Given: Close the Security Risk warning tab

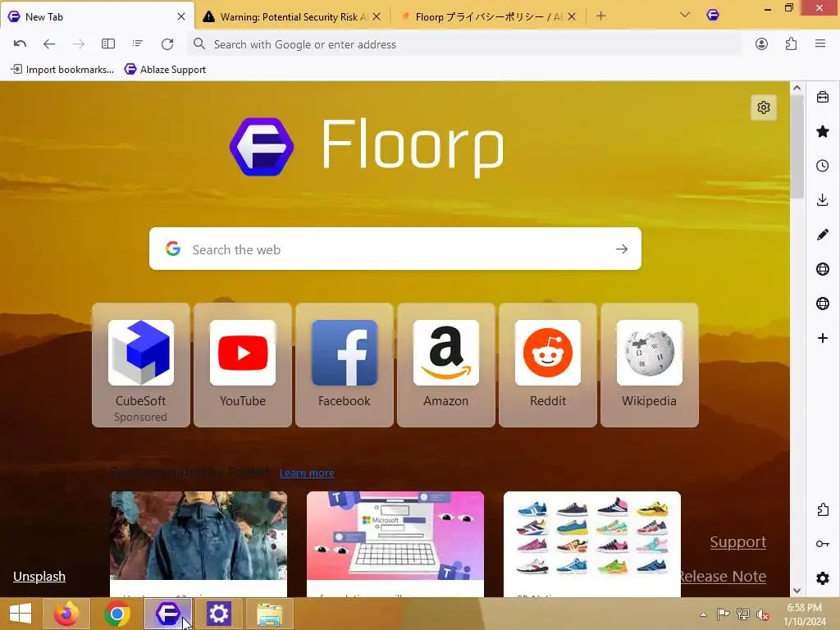Looking at the screenshot, I should point(377,16).
